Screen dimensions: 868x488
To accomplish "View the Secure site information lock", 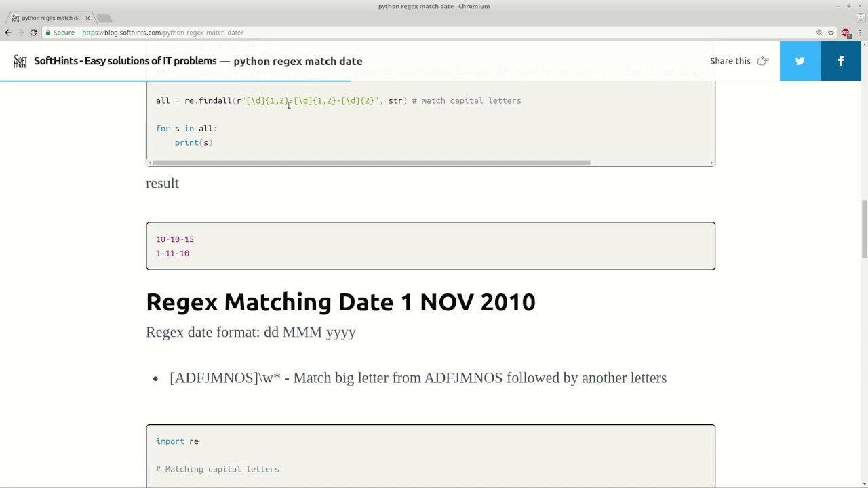I will tap(60, 33).
